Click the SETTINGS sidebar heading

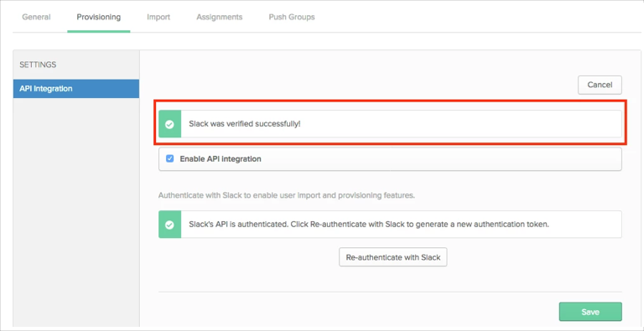coord(38,65)
